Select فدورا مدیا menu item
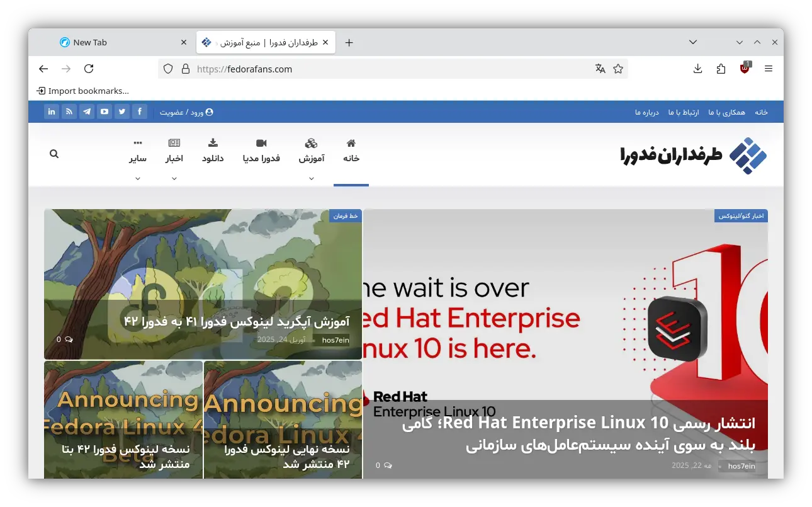The image size is (812, 507). pos(261,151)
